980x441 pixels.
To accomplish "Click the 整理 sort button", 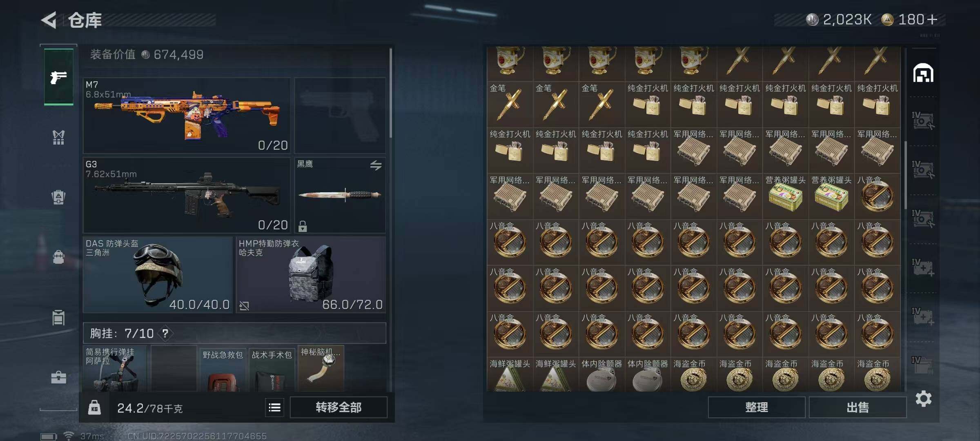I will (756, 407).
